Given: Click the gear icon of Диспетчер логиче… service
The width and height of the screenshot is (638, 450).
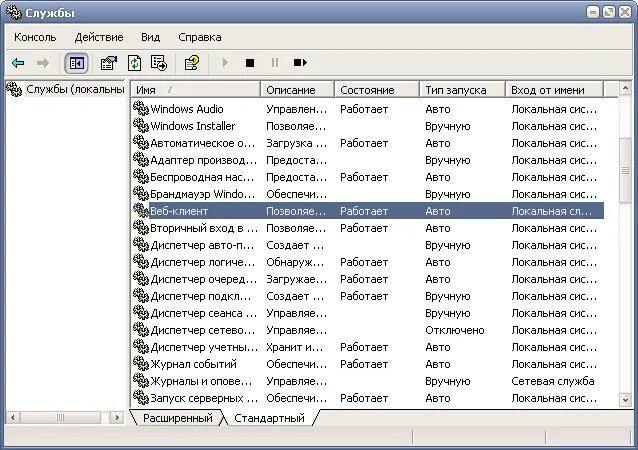Looking at the screenshot, I should (141, 262).
